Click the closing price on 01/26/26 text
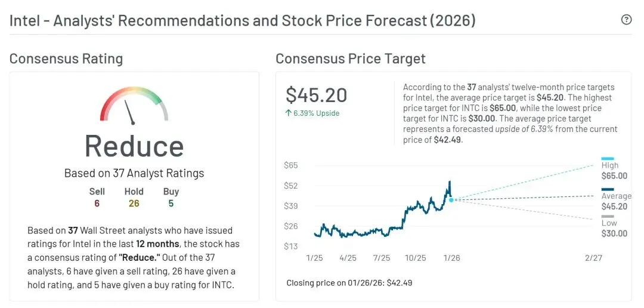This screenshot has width=644, height=308. click(x=349, y=282)
